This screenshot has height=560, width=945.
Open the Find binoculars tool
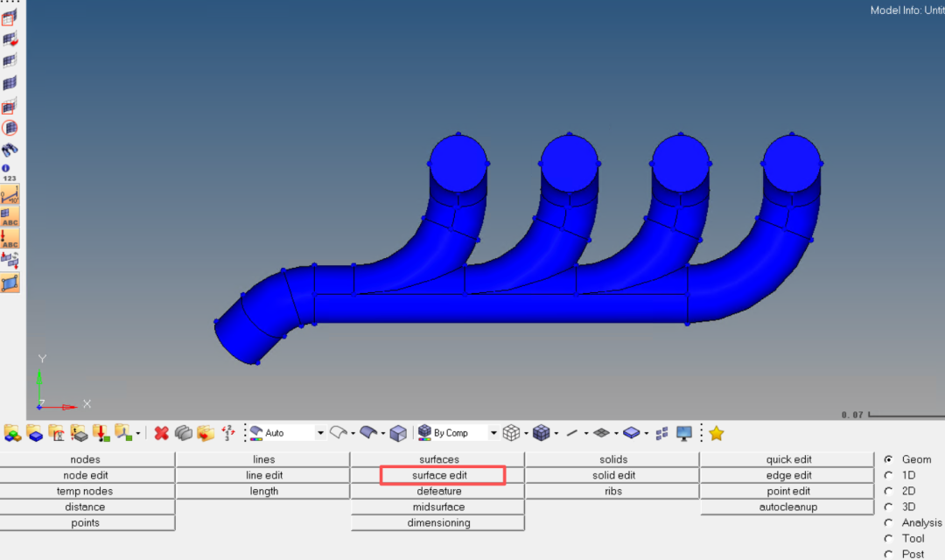(x=10, y=149)
